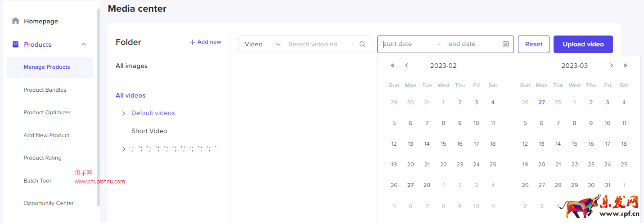Click Add new folder link
The image size is (644, 223).
coord(205,42)
